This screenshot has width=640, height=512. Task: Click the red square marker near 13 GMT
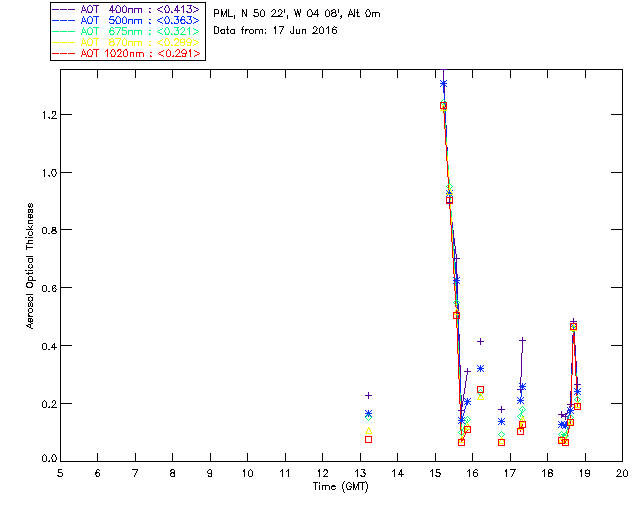pyautogui.click(x=369, y=440)
